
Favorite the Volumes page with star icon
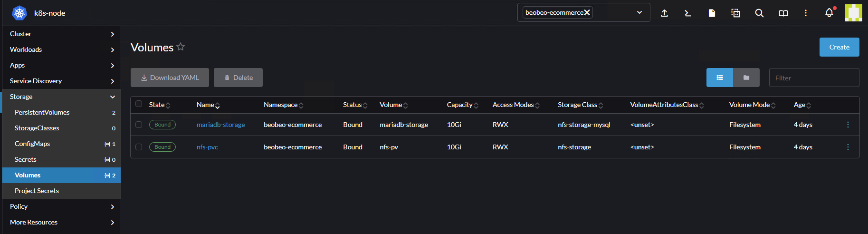[181, 47]
